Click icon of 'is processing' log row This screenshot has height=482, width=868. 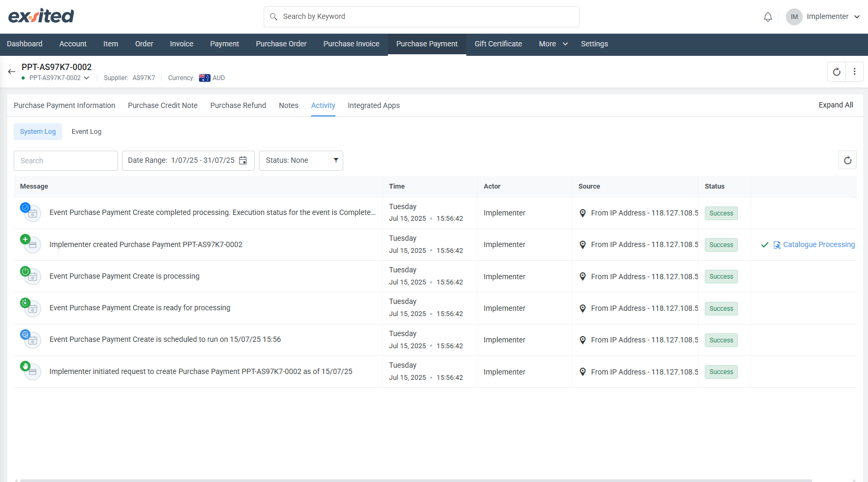pyautogui.click(x=29, y=276)
